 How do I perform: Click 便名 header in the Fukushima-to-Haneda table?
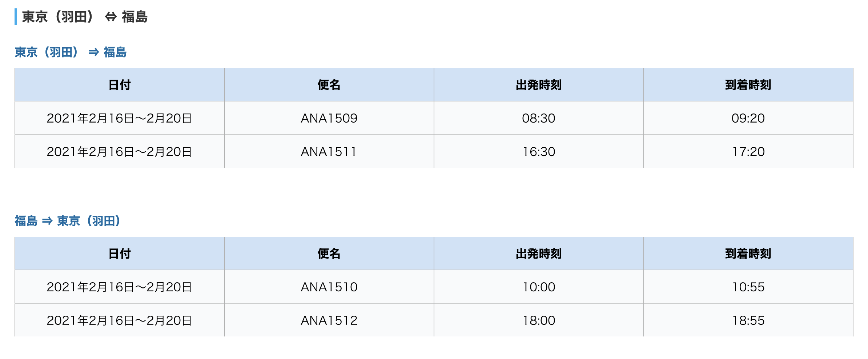click(x=329, y=254)
